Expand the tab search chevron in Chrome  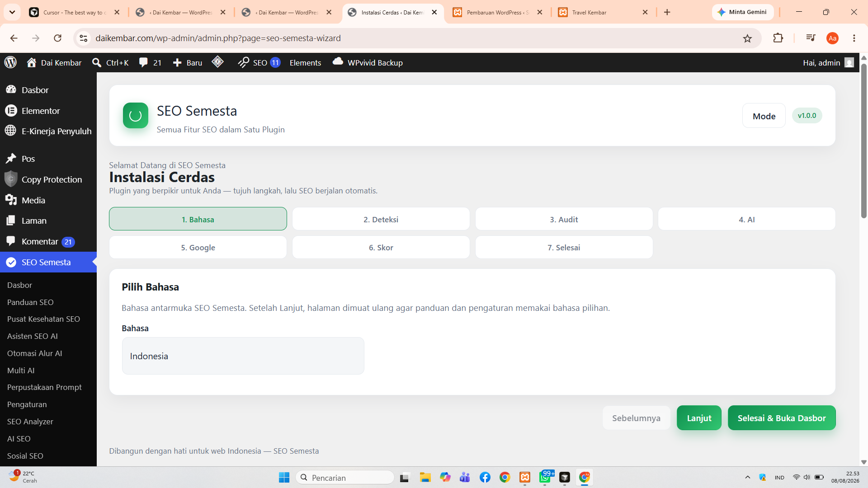(x=12, y=12)
